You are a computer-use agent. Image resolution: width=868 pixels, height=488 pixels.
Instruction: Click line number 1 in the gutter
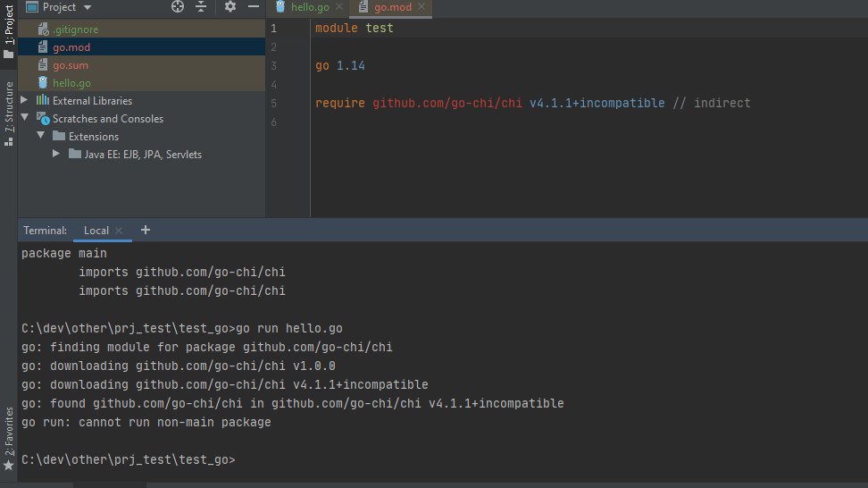273,29
